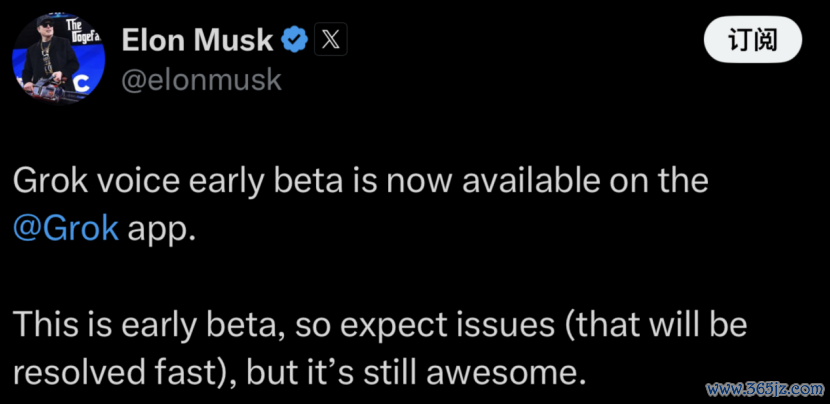
Task: Open the @elonmusk handle
Action: (202, 79)
